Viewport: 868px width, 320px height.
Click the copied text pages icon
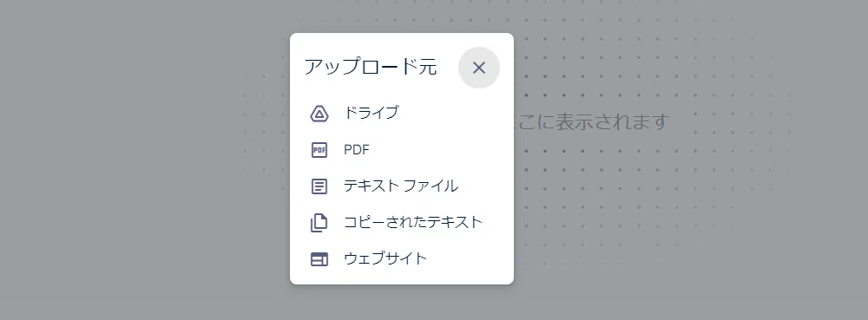tap(319, 223)
